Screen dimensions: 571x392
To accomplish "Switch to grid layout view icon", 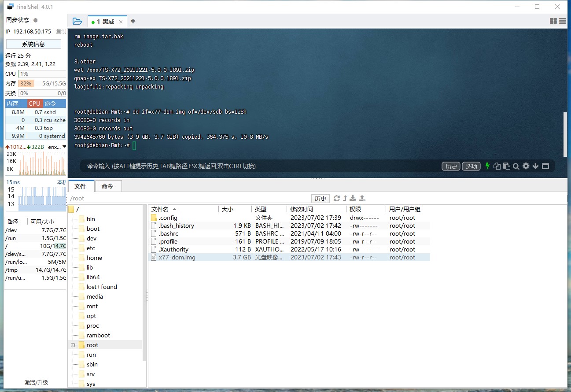I will (x=553, y=21).
